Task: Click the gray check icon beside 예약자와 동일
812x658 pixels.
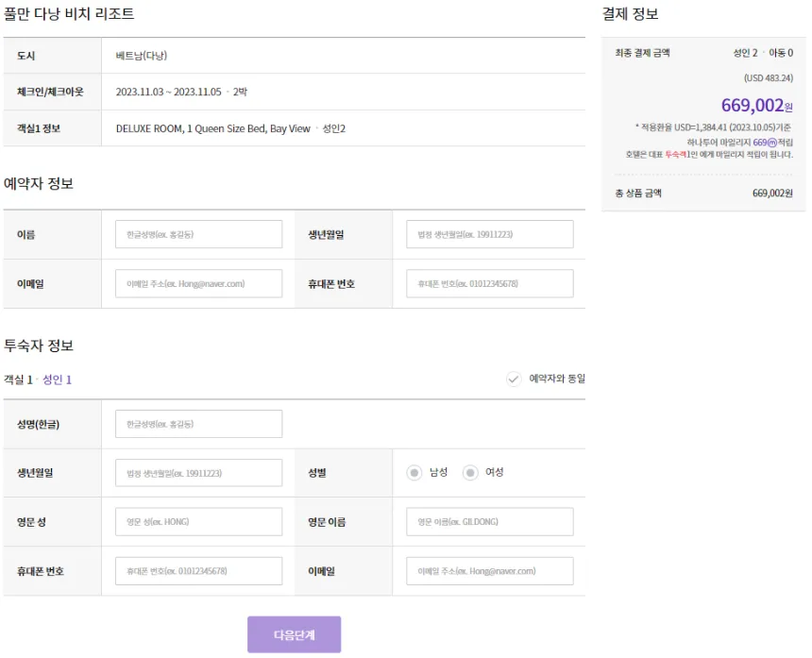Action: tap(514, 380)
